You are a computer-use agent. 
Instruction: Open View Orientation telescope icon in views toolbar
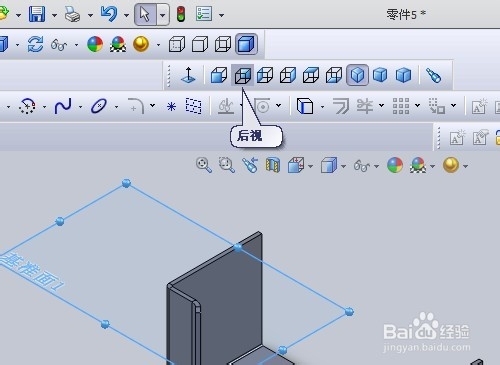(434, 75)
